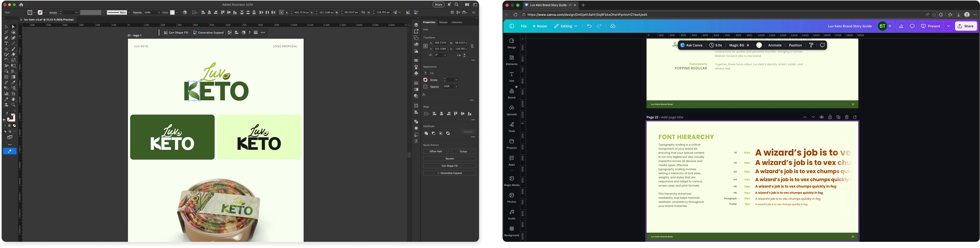Toggle constrain width and height proportions link

pos(472,46)
